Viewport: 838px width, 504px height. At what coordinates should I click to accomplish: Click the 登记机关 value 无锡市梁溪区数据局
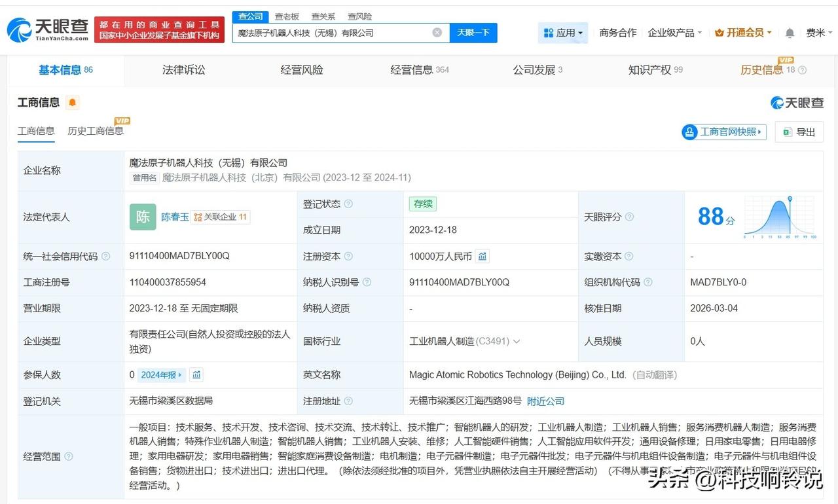coord(171,401)
